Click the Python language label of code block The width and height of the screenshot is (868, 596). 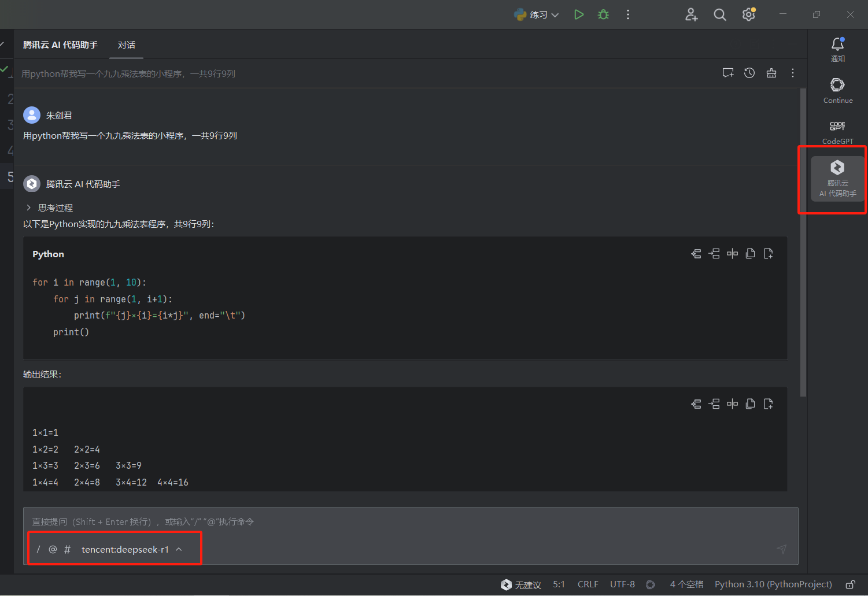tap(48, 254)
